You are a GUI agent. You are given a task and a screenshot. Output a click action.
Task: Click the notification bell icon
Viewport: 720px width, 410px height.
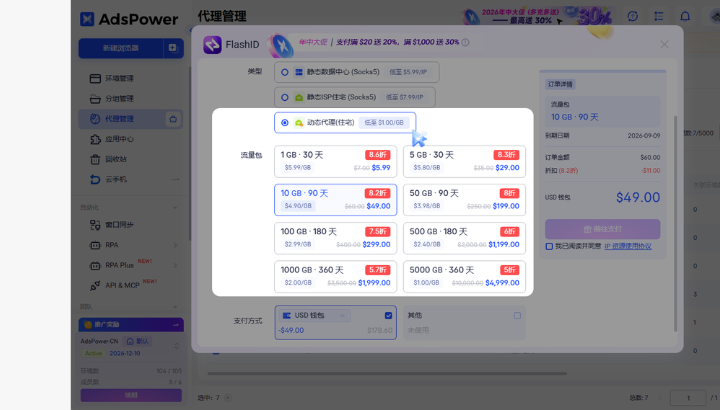685,17
